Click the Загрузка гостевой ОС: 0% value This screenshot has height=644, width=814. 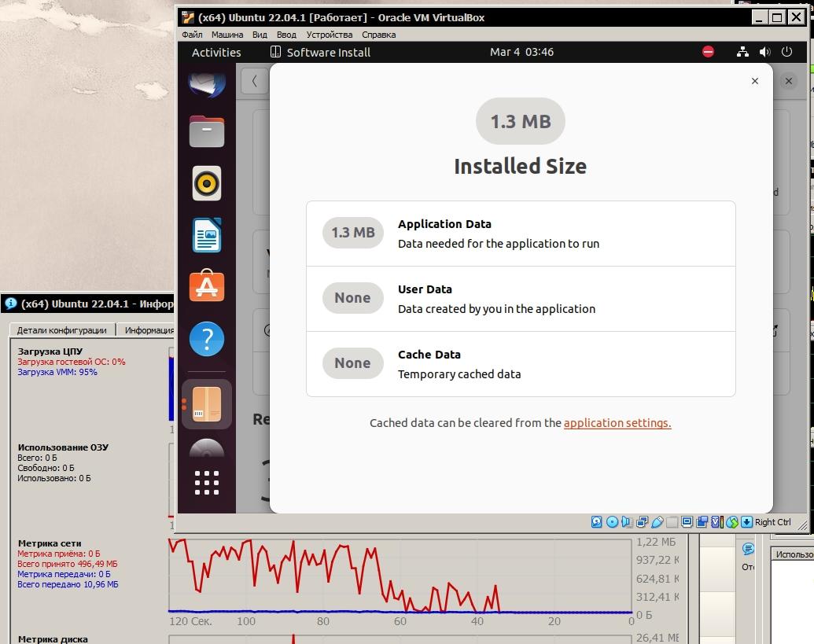(71, 362)
